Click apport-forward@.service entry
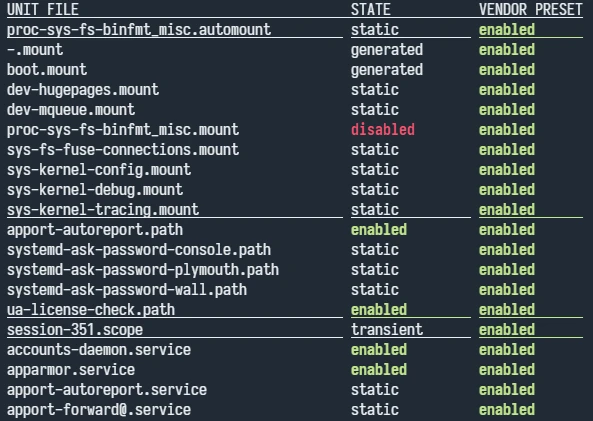Image resolution: width=593 pixels, height=421 pixels. [x=99, y=410]
